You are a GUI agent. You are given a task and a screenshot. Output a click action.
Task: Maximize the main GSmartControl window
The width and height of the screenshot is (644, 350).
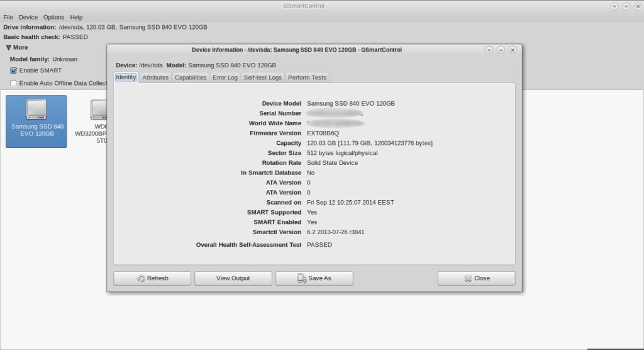pyautogui.click(x=625, y=6)
